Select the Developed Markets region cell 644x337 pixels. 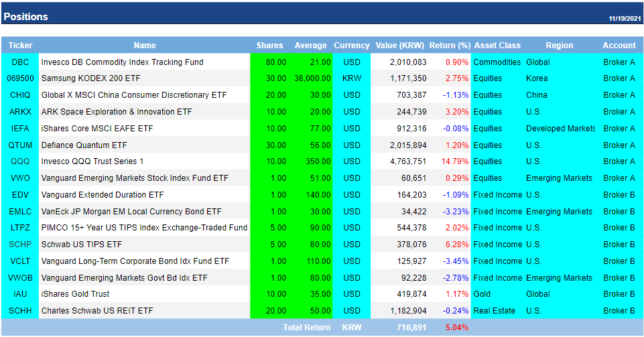pos(560,129)
